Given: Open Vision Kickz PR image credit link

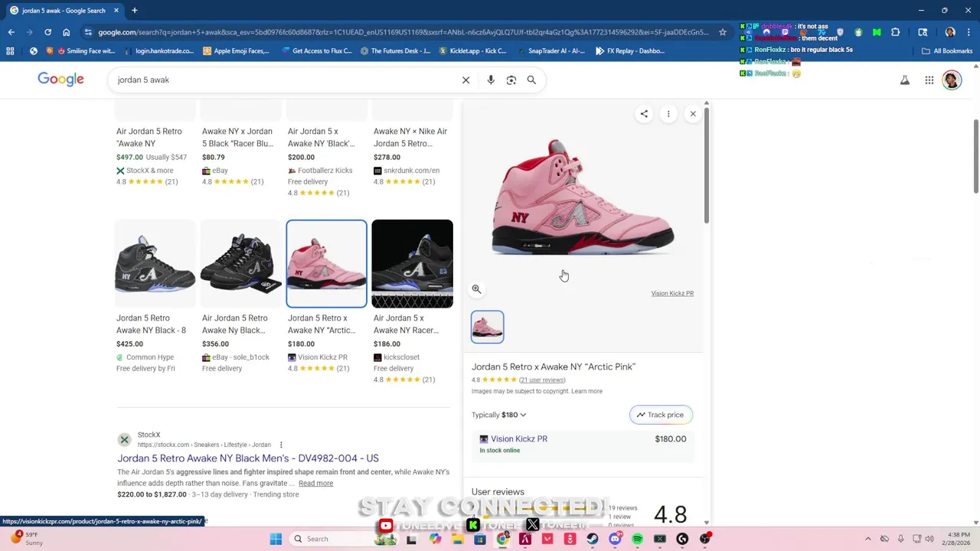Looking at the screenshot, I should (672, 293).
